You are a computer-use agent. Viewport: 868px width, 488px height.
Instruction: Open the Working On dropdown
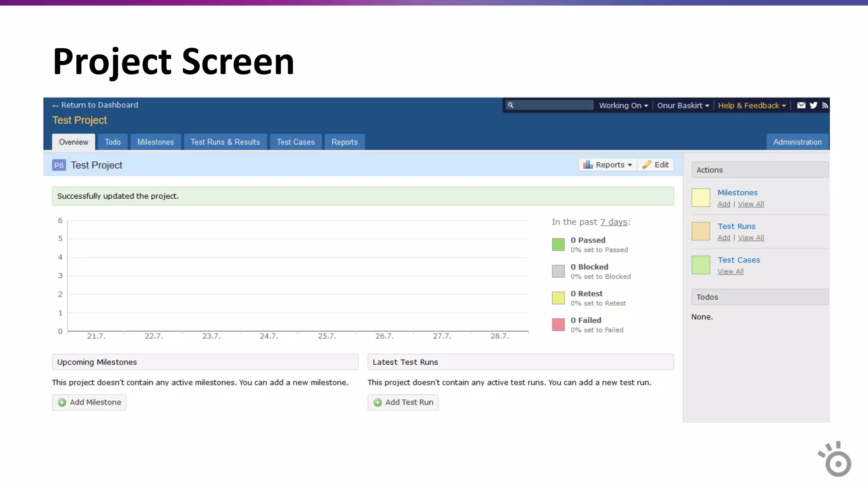coord(623,105)
